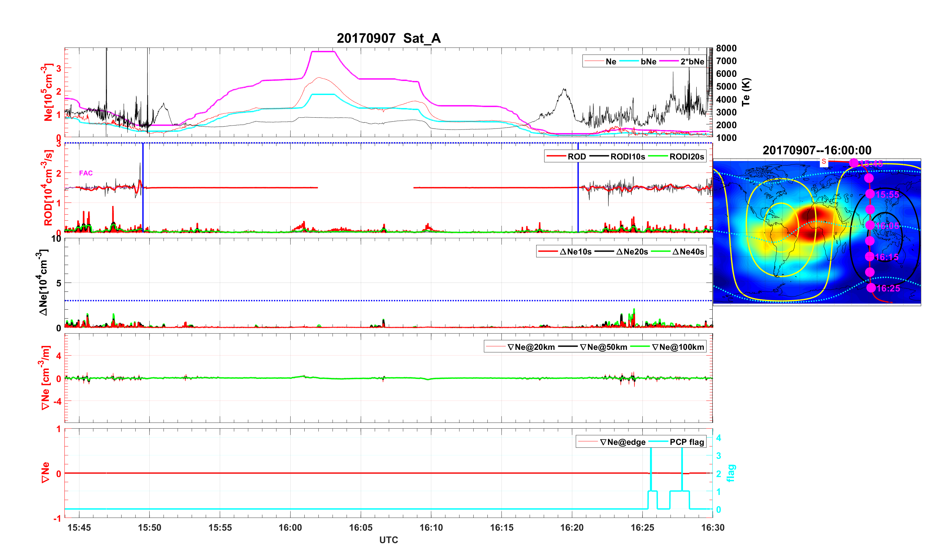
Task: Click the bNe legend label
Action: (648, 62)
